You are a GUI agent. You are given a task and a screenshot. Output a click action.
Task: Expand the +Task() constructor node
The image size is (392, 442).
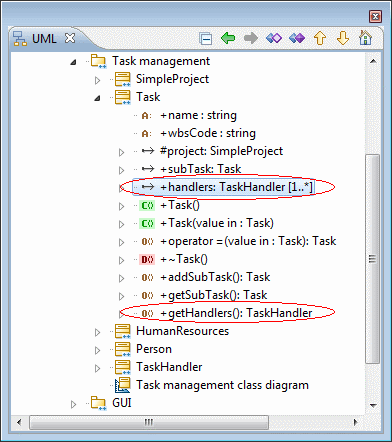pos(121,206)
